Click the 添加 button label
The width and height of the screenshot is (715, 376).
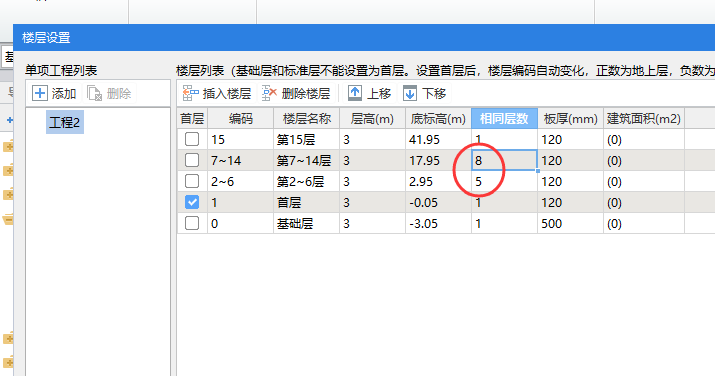click(x=64, y=93)
